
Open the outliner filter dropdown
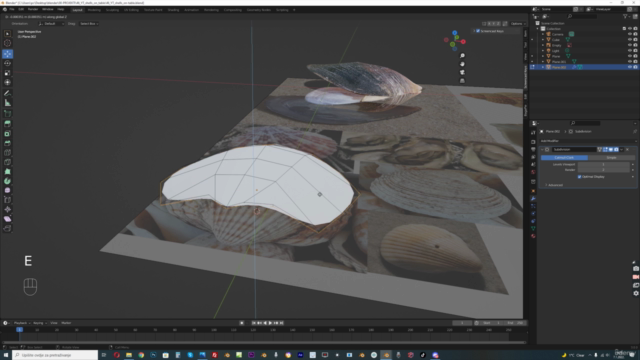pyautogui.click(x=627, y=16)
